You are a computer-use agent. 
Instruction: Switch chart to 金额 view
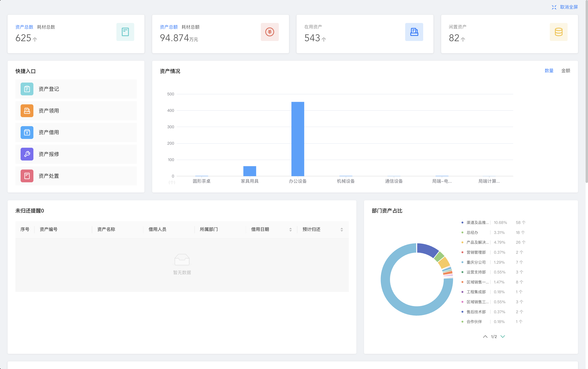point(566,71)
